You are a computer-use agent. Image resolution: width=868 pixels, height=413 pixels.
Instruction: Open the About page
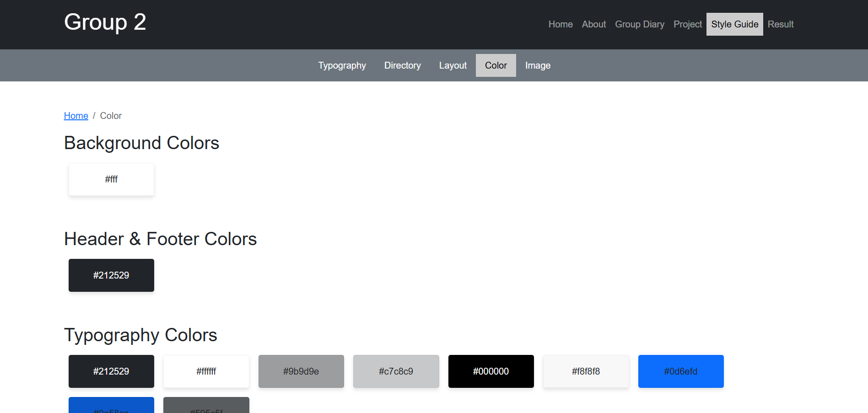(593, 24)
